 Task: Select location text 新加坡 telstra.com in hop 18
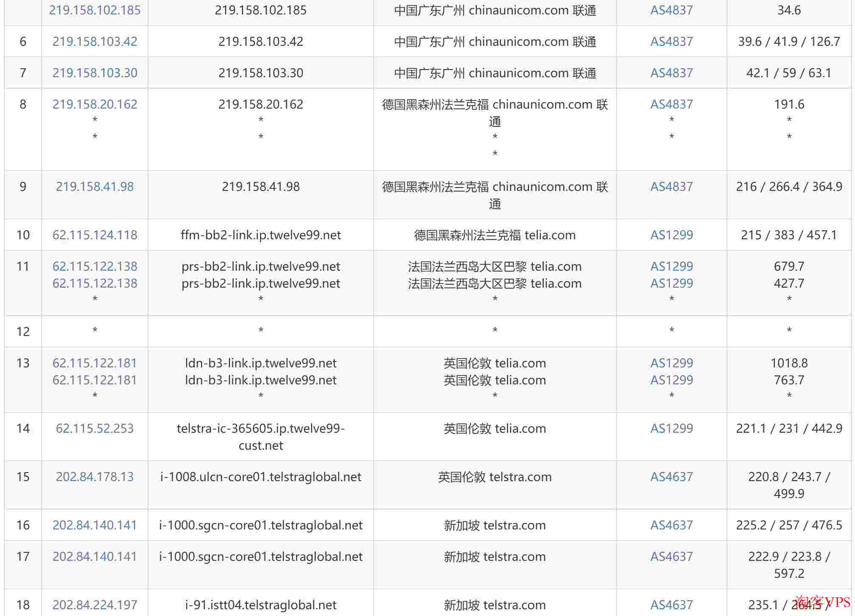point(495,605)
